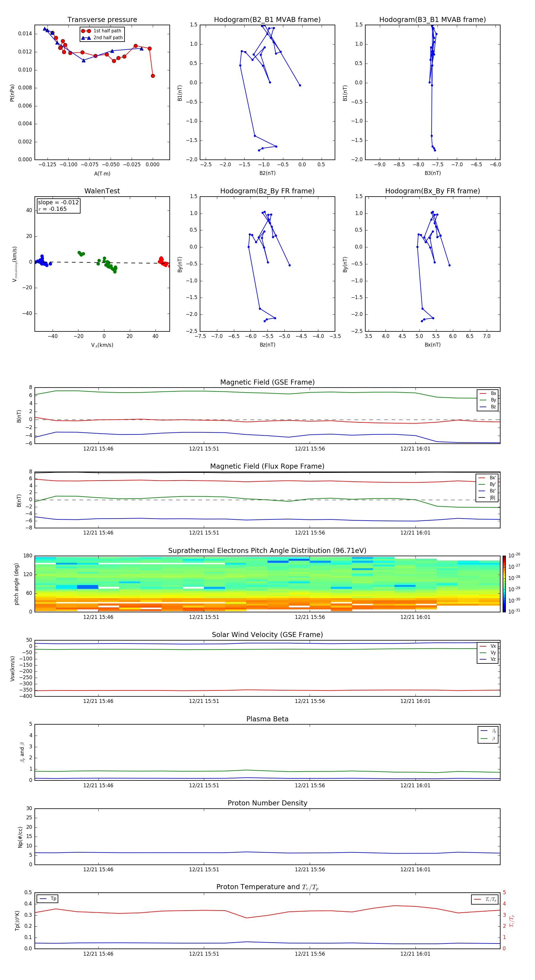Select the 'Hodogram(Bz_By FR frame)' title

(267, 191)
